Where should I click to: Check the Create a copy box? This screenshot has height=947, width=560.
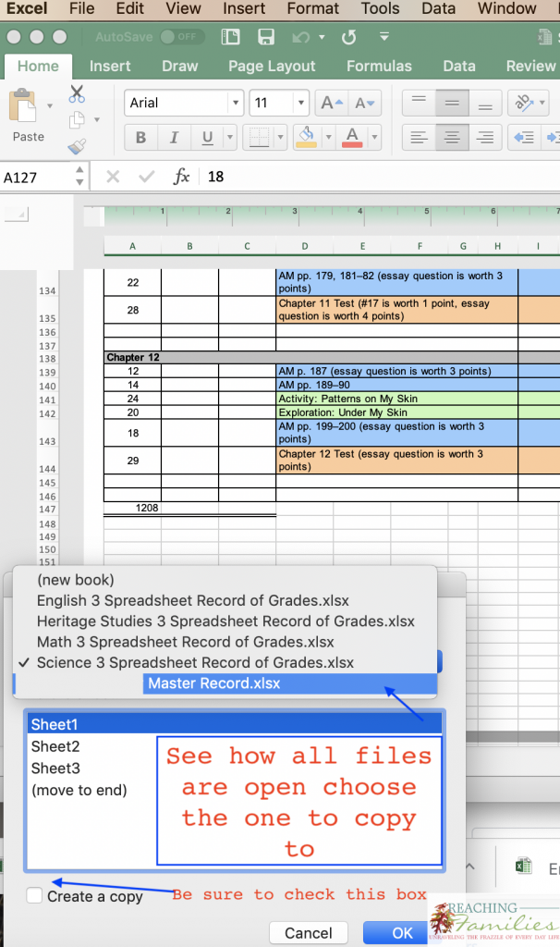point(34,895)
